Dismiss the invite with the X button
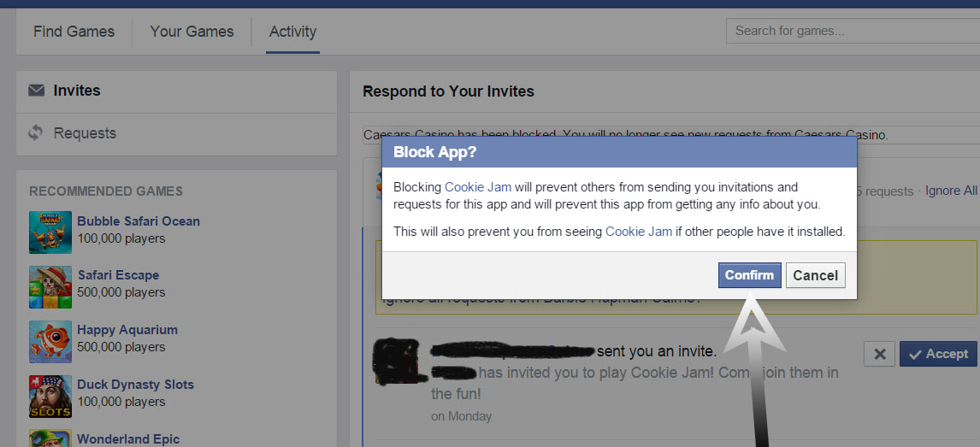This screenshot has width=980, height=447. [x=880, y=354]
